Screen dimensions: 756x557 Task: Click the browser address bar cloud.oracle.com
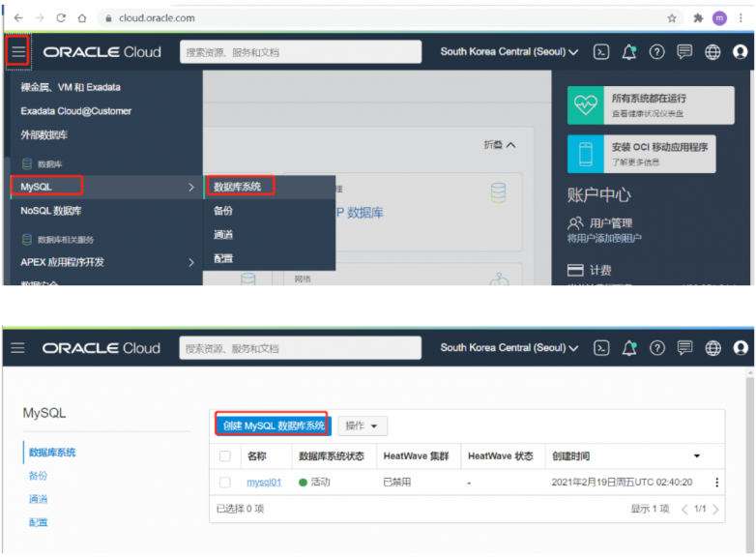(x=157, y=18)
